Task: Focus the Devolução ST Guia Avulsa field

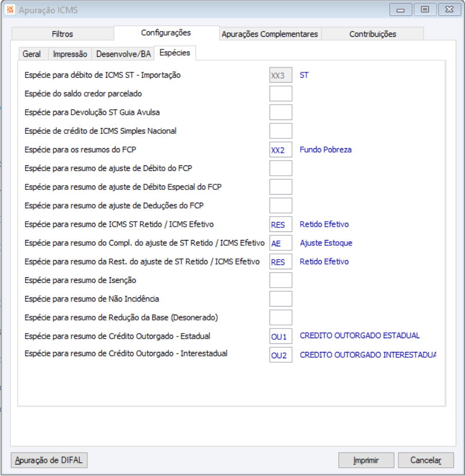Action: [280, 112]
